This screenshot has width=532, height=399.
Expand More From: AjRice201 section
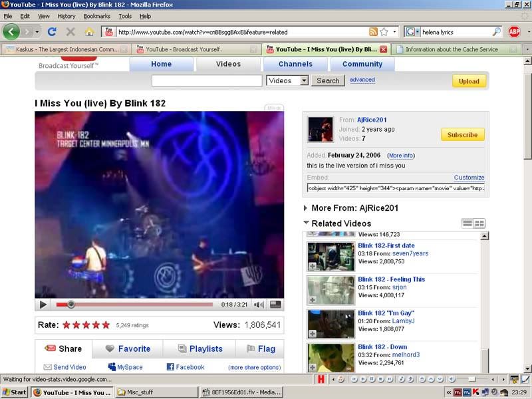tap(305, 208)
